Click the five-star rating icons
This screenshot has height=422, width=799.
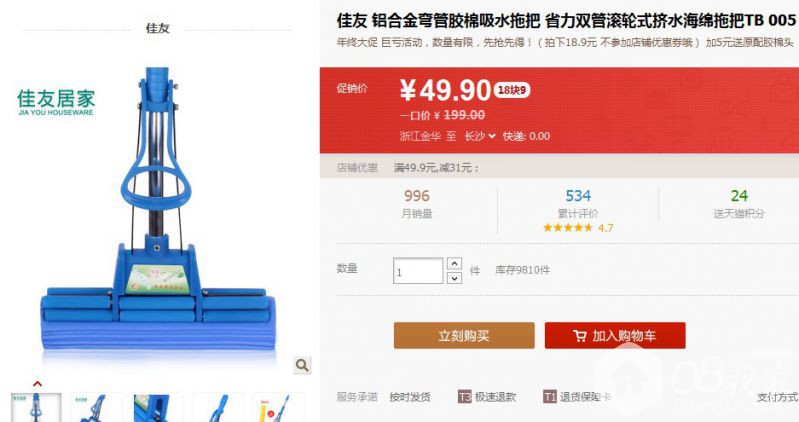tap(568, 227)
